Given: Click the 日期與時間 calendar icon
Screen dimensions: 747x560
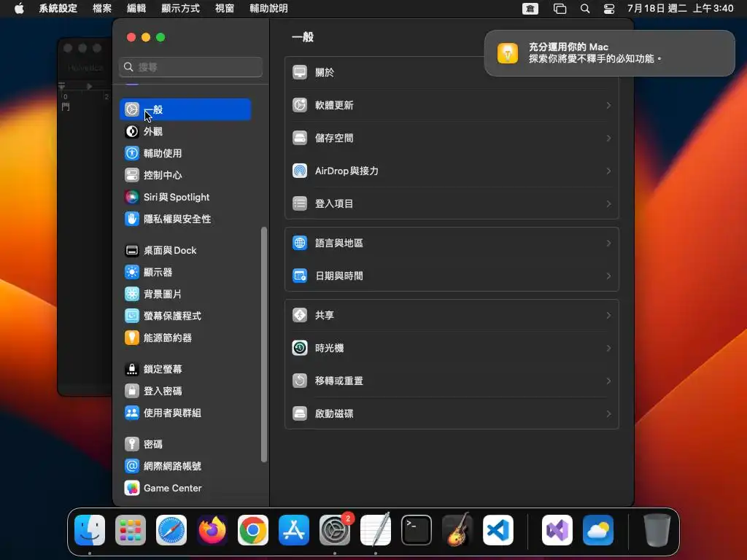Looking at the screenshot, I should (x=300, y=276).
